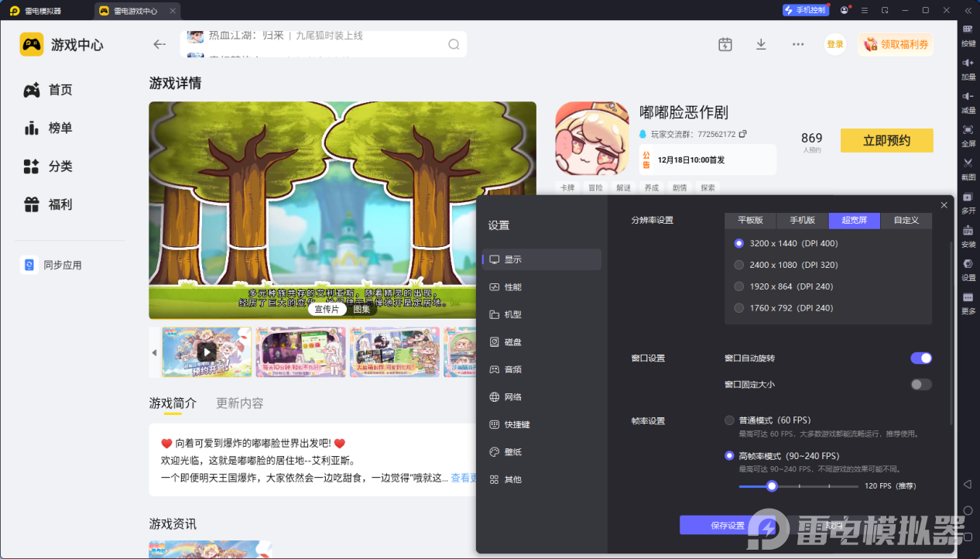Click the FPS slider handle
The image size is (980, 559).
[x=771, y=486]
